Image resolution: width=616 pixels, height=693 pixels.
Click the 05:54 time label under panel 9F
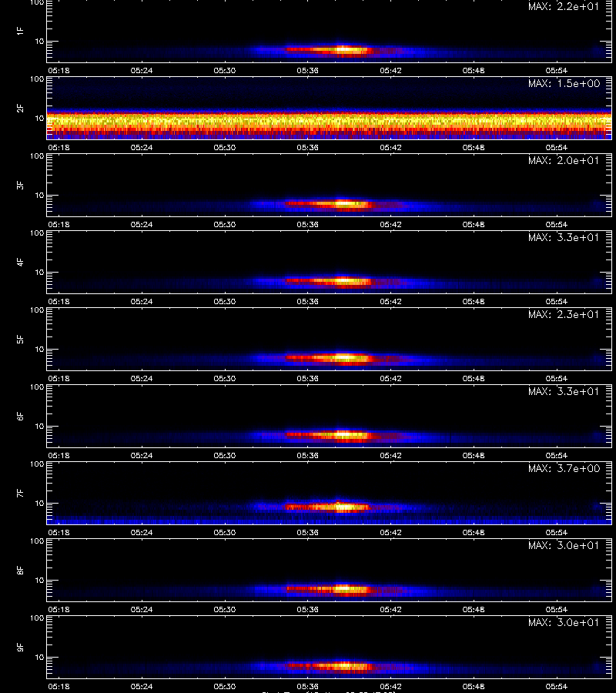(557, 686)
